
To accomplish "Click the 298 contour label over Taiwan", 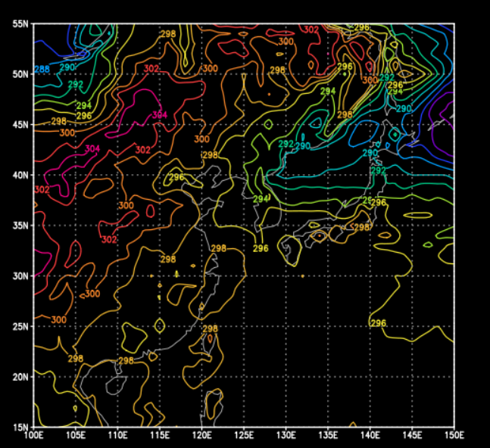I will pyautogui.click(x=211, y=329).
